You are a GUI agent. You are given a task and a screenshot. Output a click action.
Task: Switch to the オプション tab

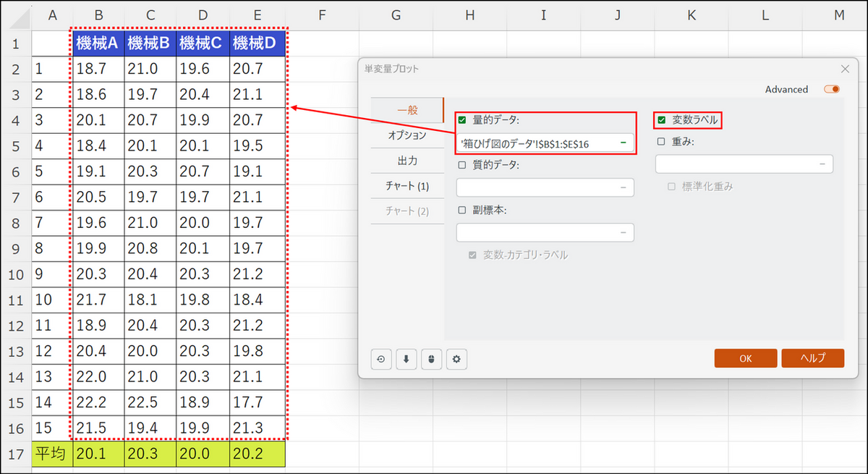(407, 135)
